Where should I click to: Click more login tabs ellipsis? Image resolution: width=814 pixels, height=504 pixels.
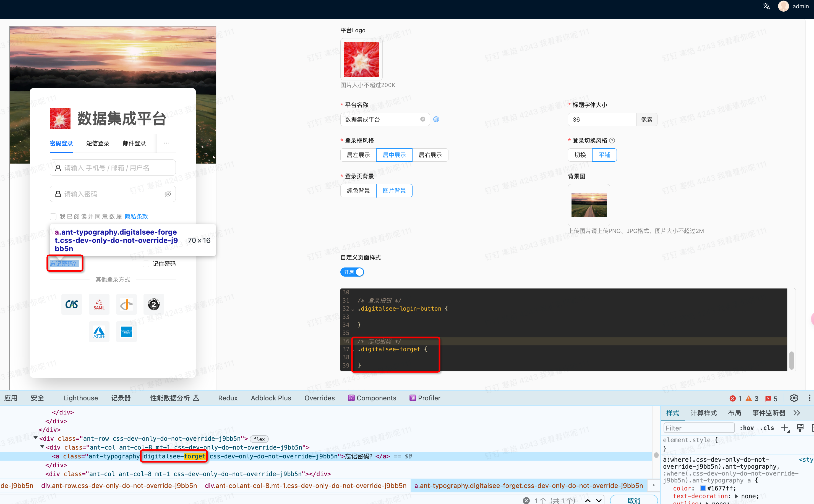point(166,143)
